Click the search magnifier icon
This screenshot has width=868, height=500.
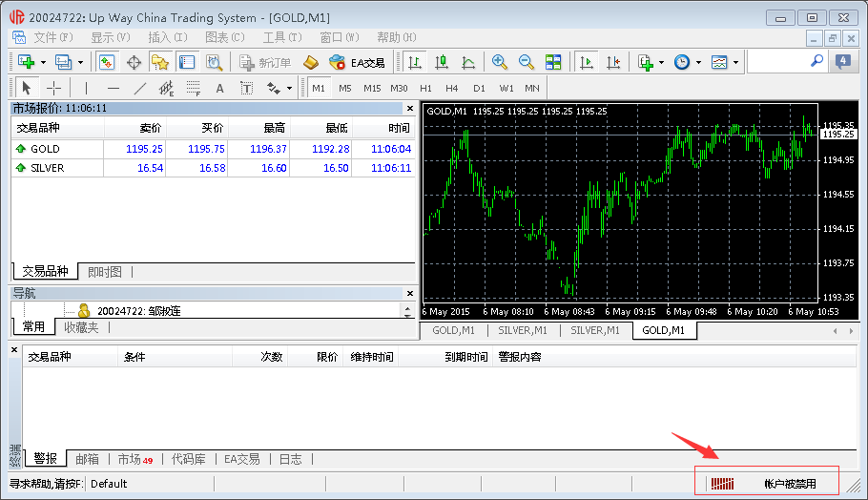[x=816, y=61]
